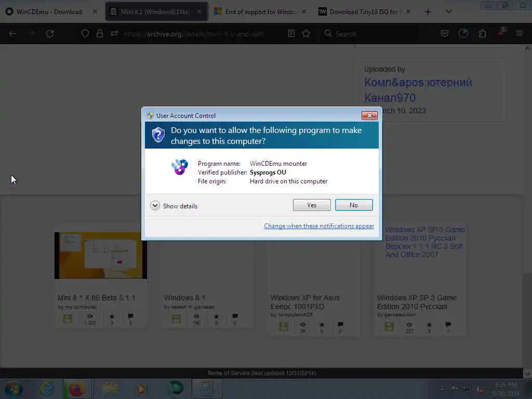This screenshot has height=399, width=532.
Task: Close the End of support tab
Action: pyautogui.click(x=304, y=12)
